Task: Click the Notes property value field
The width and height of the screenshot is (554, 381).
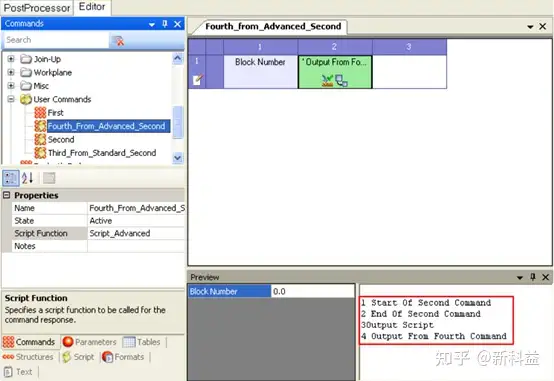Action: [x=136, y=246]
